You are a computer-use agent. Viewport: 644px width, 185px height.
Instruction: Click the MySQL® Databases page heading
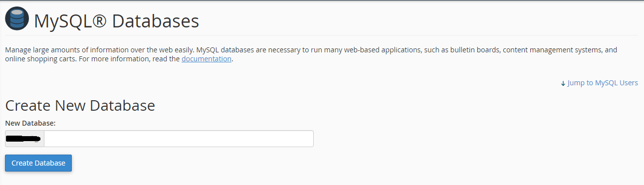117,21
